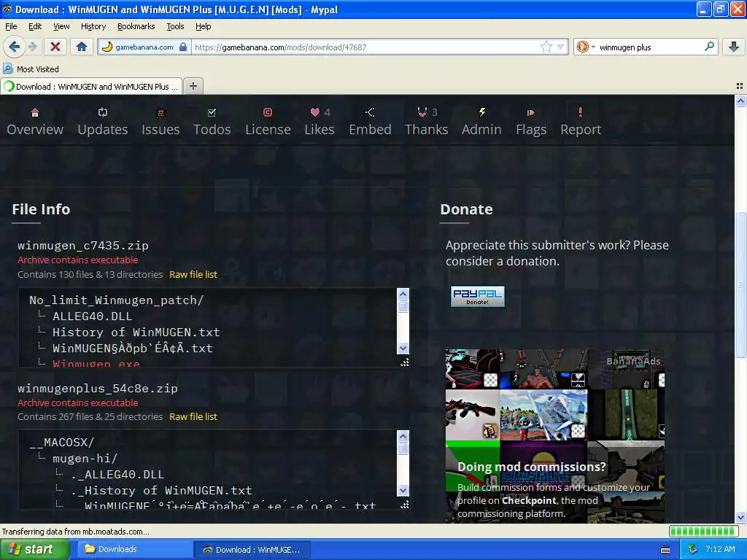Click the Doing mod commissions ad banner
The width and height of the screenshot is (747, 560).
coord(554,436)
